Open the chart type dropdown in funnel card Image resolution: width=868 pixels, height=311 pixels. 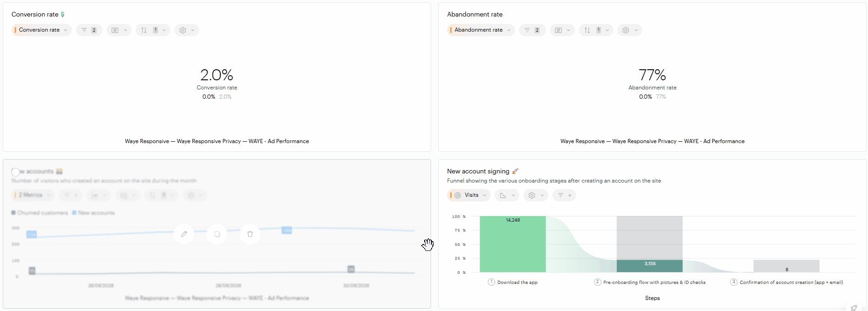click(507, 195)
